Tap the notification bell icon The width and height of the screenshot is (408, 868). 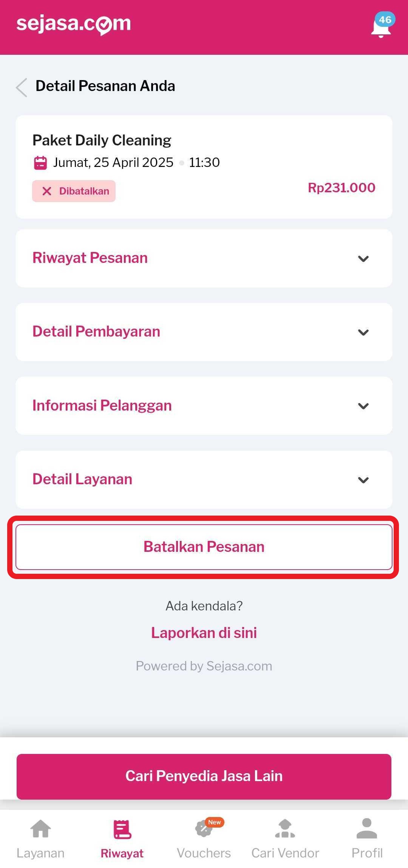pos(381,27)
